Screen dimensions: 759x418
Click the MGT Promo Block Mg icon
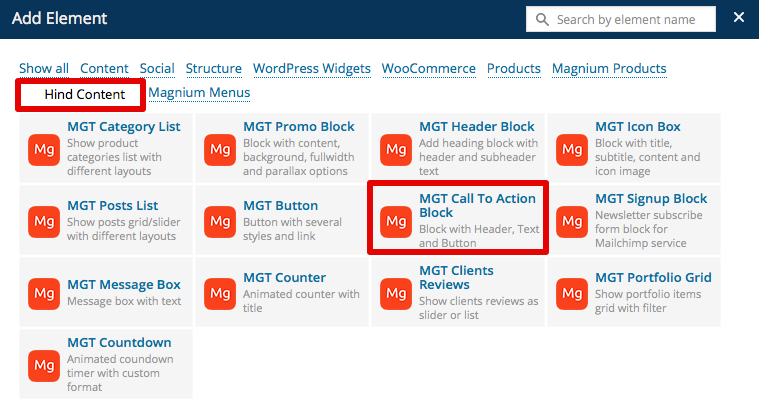click(220, 149)
